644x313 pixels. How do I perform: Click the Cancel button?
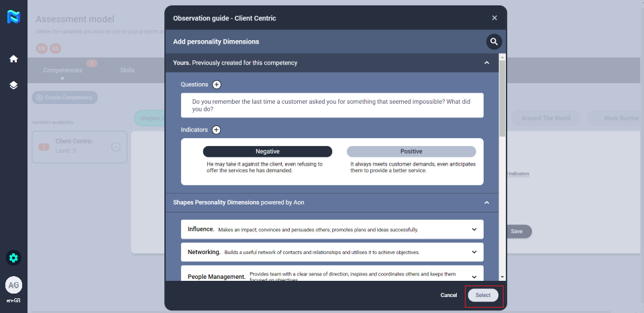pyautogui.click(x=448, y=296)
